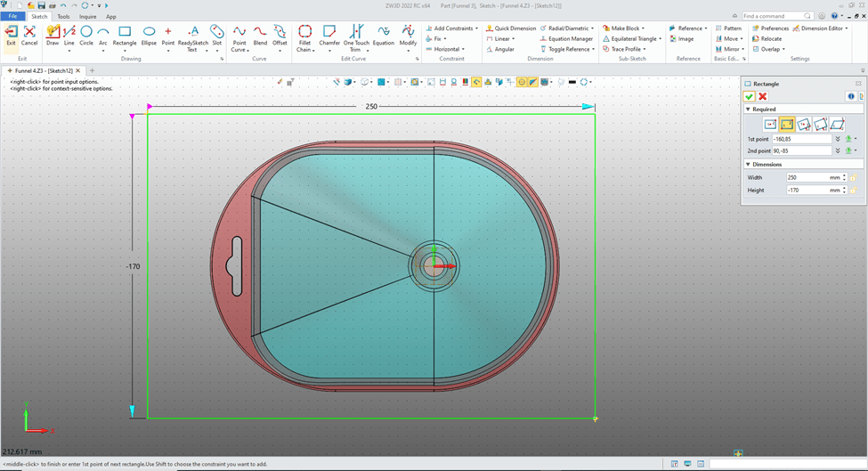
Task: Open the Add Constraints dropdown
Action: coord(476,28)
